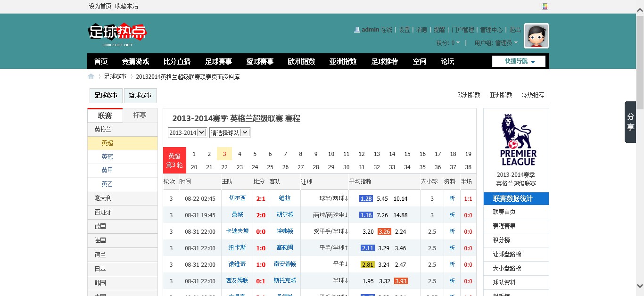644x296 pixels.
Task: Click the colorful icon at top right
Action: [545, 7]
